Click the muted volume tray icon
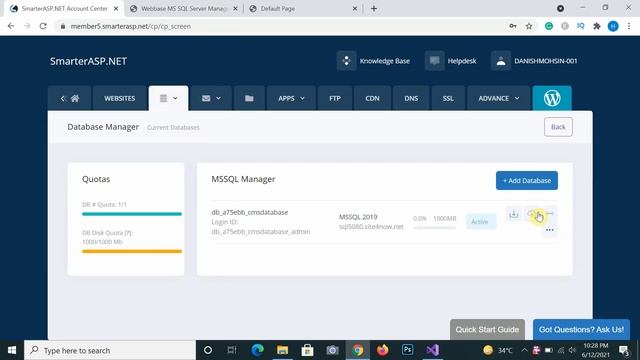 (x=572, y=350)
